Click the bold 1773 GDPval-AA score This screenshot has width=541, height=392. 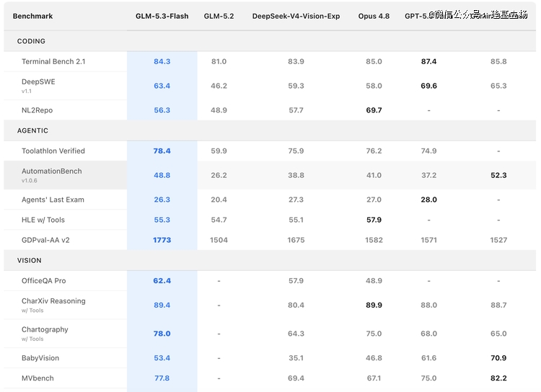[x=162, y=240]
